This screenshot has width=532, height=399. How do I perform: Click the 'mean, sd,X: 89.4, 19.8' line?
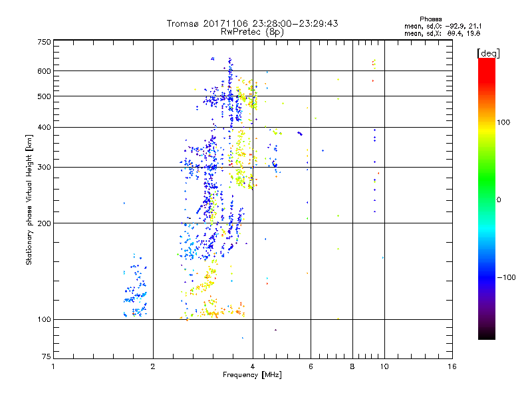point(442,34)
